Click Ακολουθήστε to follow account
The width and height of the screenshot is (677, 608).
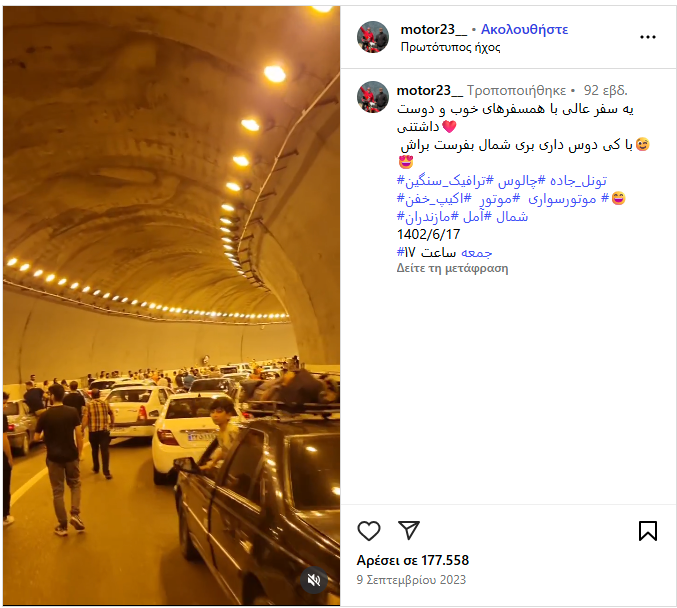524,29
